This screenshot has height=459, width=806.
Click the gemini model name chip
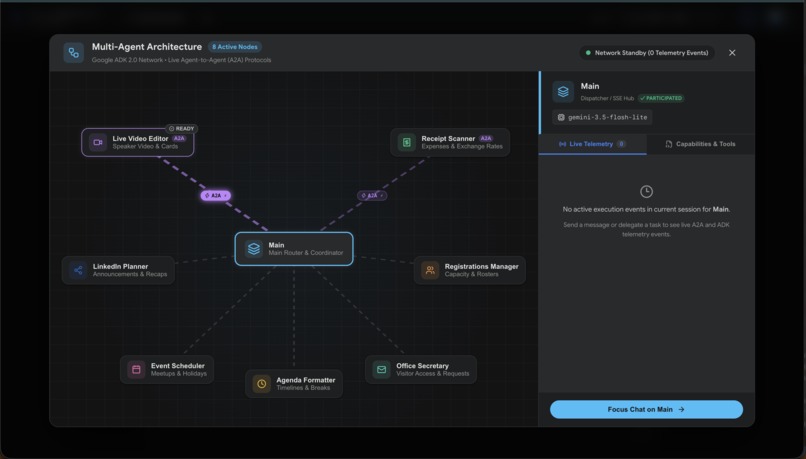pyautogui.click(x=602, y=117)
